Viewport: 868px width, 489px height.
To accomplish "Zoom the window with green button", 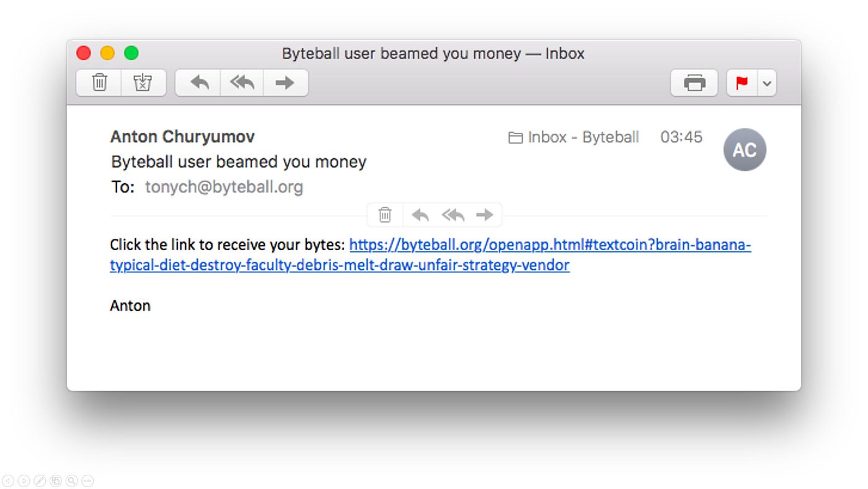I will tap(131, 53).
